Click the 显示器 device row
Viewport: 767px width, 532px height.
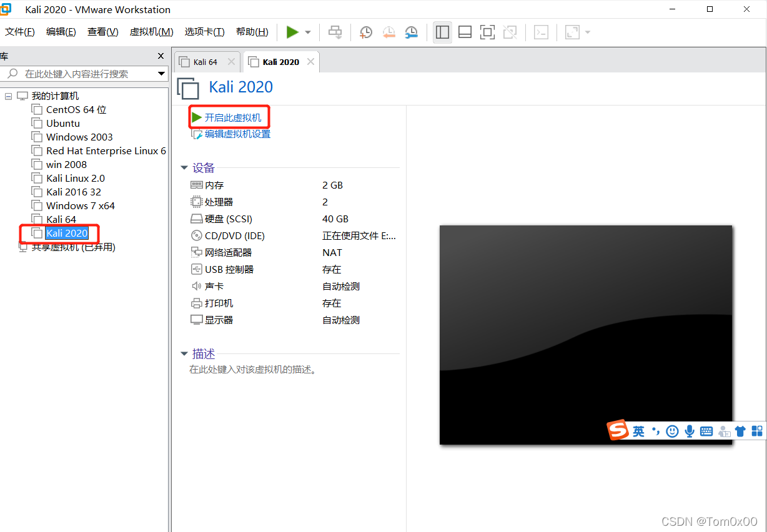click(x=294, y=320)
